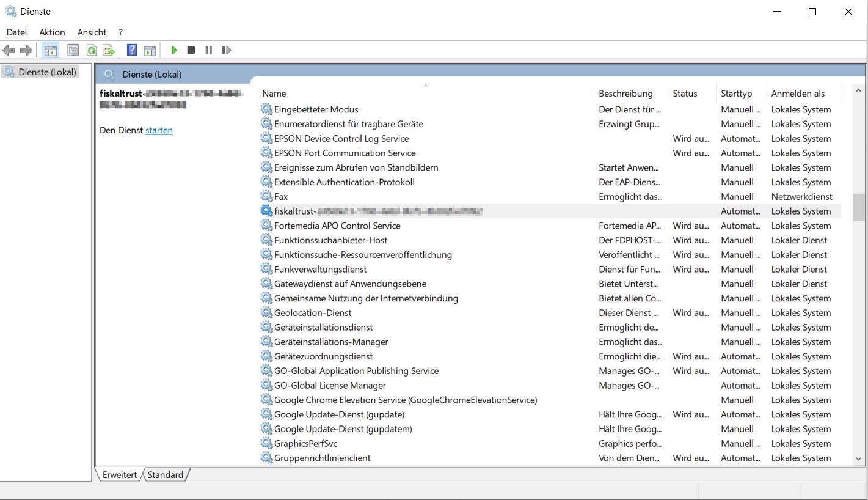Toggle the action pane toolbar icon
Image resolution: width=868 pixels, height=500 pixels.
(150, 50)
